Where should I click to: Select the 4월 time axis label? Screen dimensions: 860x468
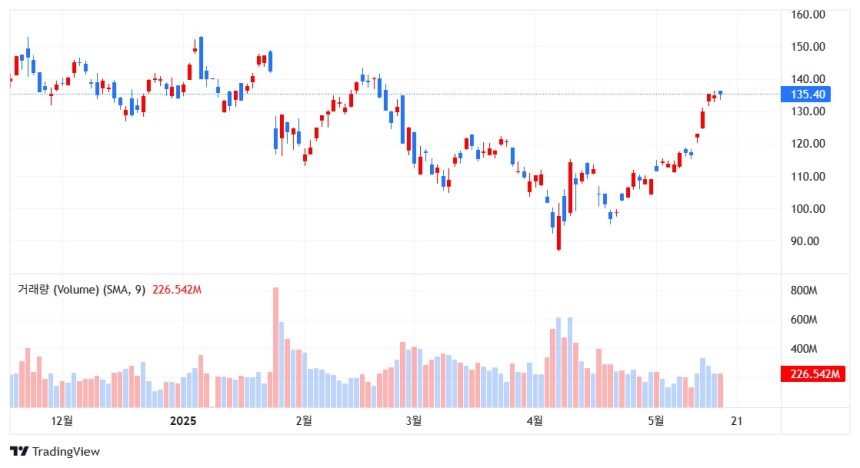click(x=535, y=421)
